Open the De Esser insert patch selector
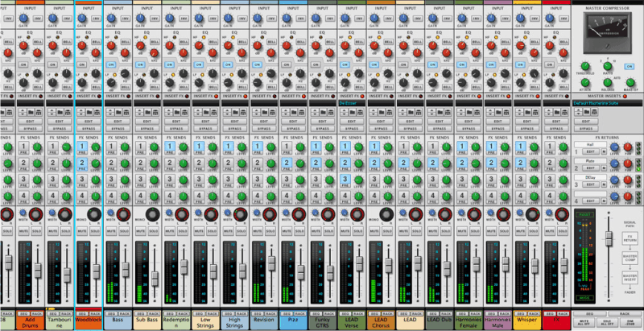This screenshot has width=644, height=331. 350,103
